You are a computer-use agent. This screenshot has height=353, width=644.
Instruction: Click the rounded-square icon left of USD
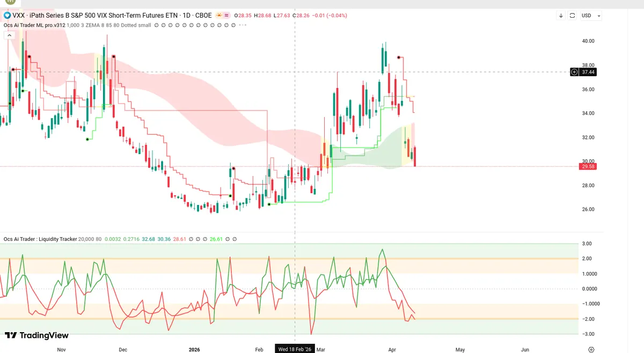pos(572,16)
